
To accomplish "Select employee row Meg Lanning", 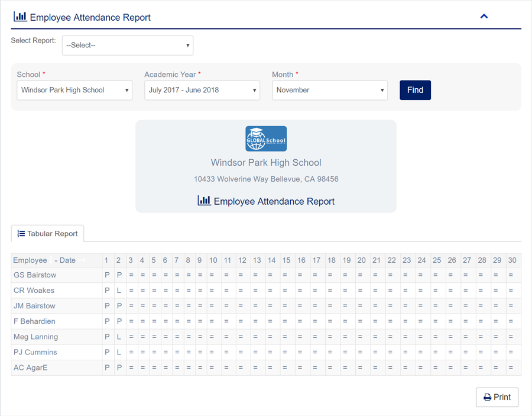I will click(266, 337).
